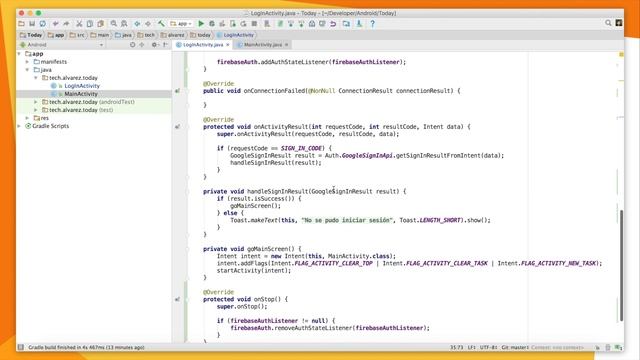Click the Git: master branch widget
Image resolution: width=640 pixels, height=360 pixels.
pos(515,348)
